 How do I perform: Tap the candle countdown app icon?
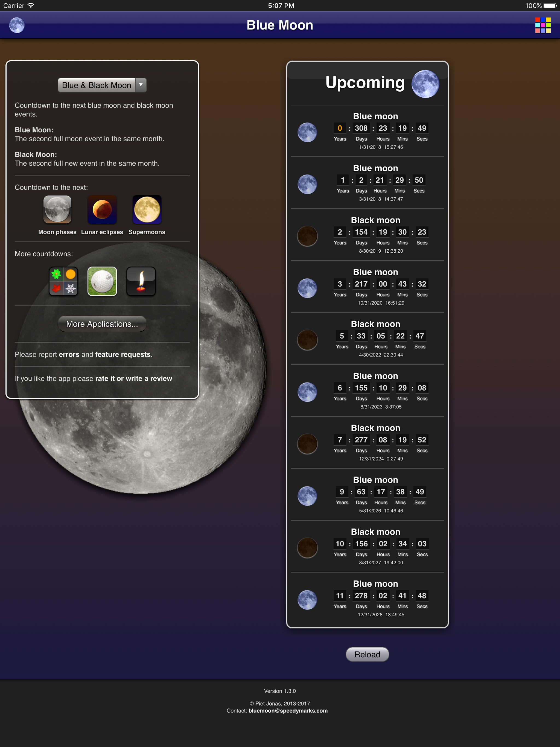[141, 281]
